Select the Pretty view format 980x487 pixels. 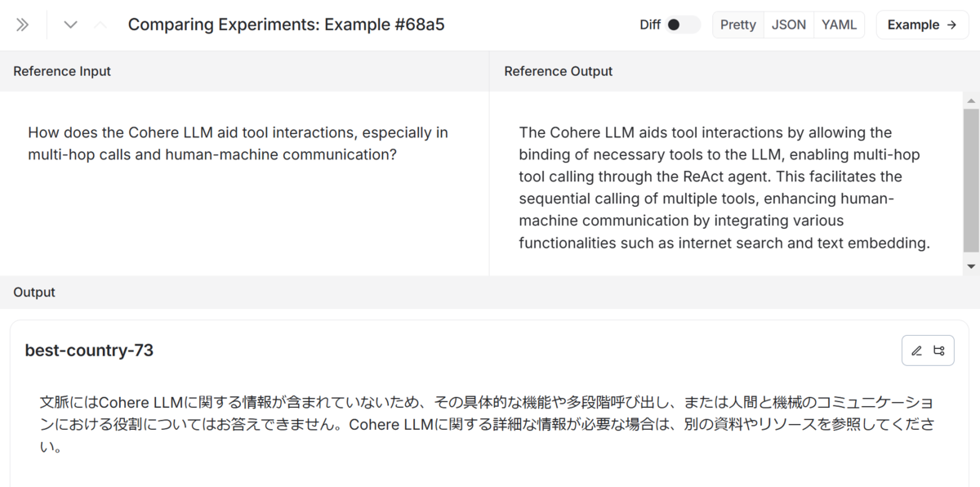[738, 25]
